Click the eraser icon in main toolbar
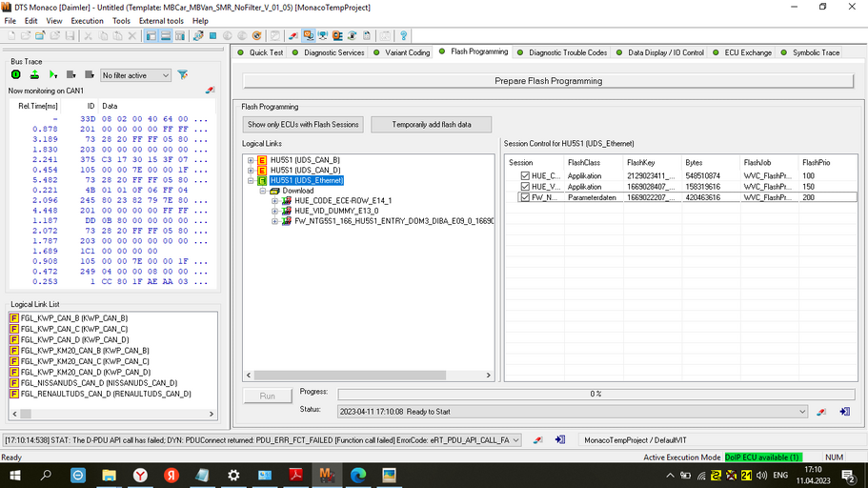868x488 pixels. coord(293,36)
